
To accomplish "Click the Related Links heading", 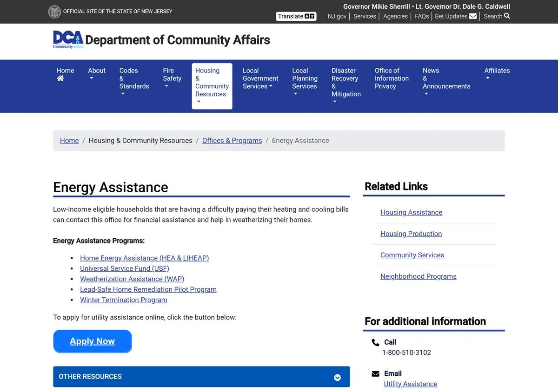I will (x=396, y=187).
